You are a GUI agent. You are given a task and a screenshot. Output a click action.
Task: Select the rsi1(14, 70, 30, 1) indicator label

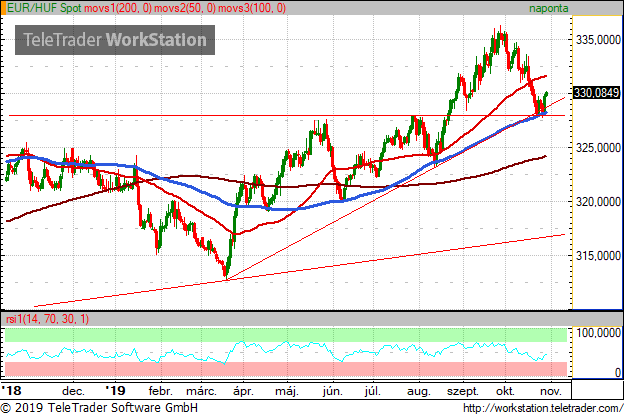47,319
